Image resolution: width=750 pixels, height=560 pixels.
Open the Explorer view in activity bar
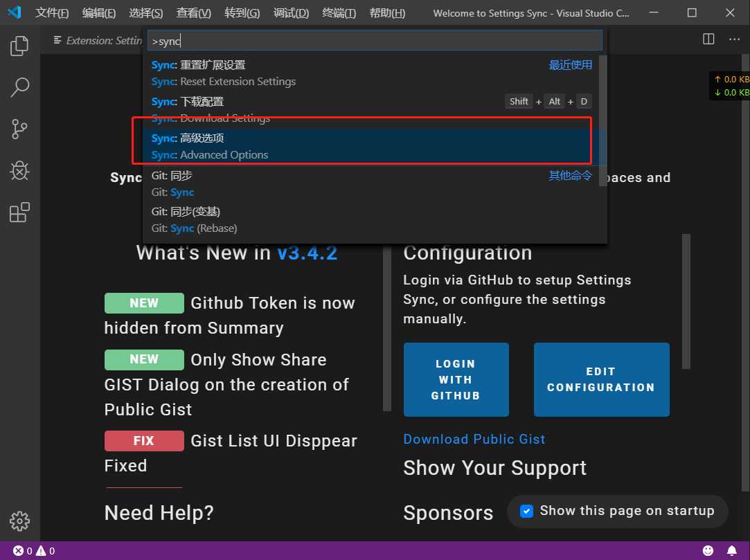pos(19,46)
